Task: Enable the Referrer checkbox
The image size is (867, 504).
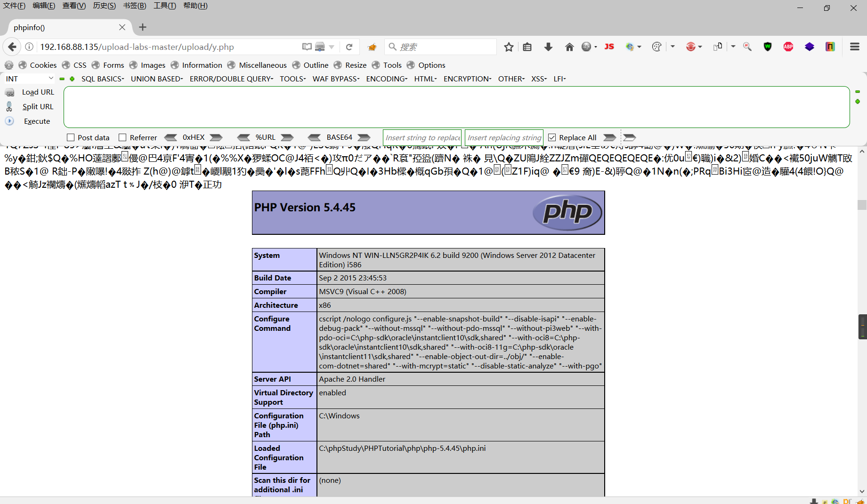Action: click(x=122, y=137)
